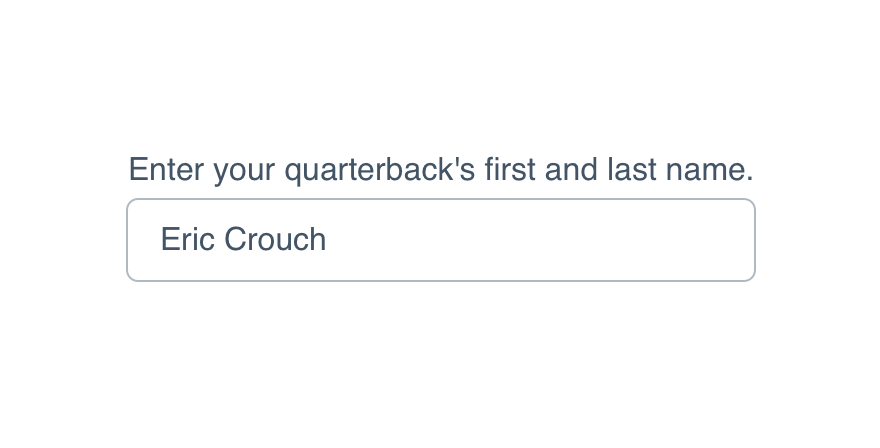
Task: Click the quarterback name input field
Action: (441, 240)
